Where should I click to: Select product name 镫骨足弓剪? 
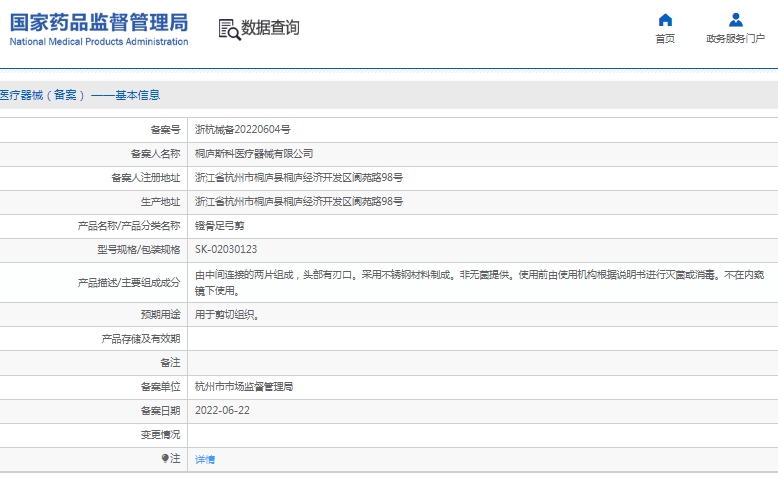click(219, 226)
